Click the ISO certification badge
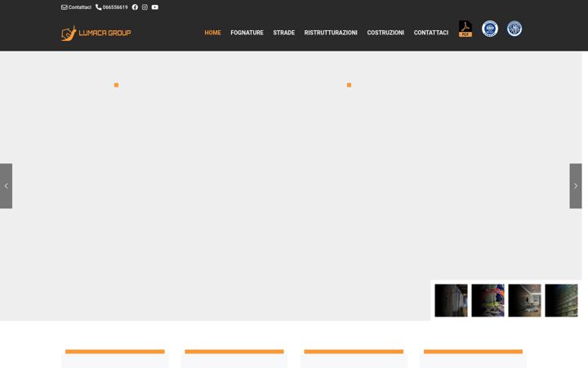This screenshot has width=588, height=368. tap(490, 29)
